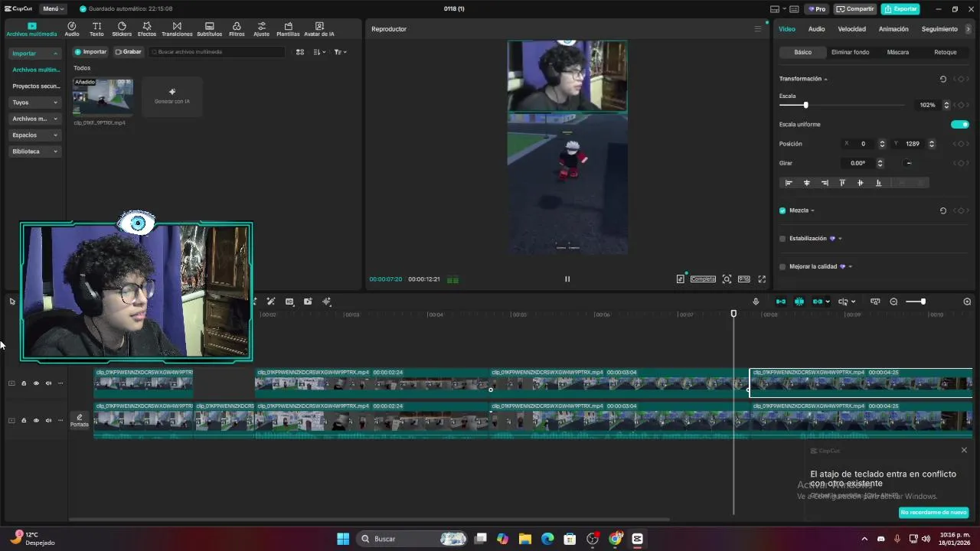Uncheck the Mezcla checkbox
980x551 pixels.
782,210
